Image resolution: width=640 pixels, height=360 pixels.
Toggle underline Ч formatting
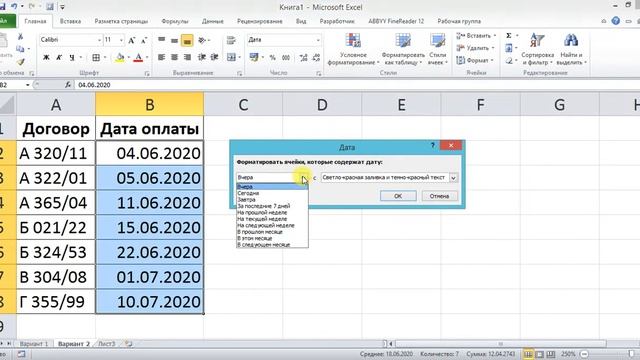[72, 58]
